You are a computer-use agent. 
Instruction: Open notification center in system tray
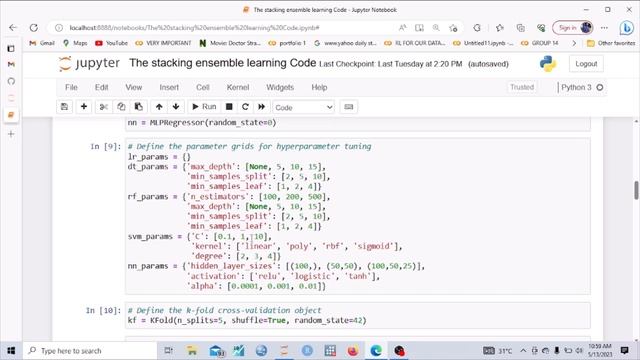[624, 350]
